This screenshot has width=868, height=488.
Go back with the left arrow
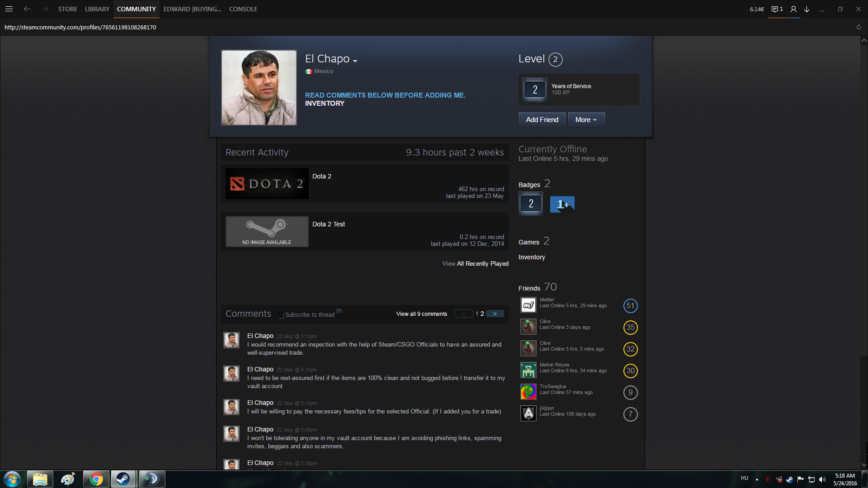(27, 9)
